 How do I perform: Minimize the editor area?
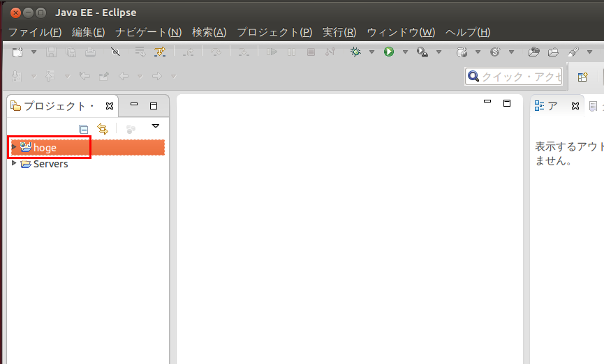click(487, 101)
